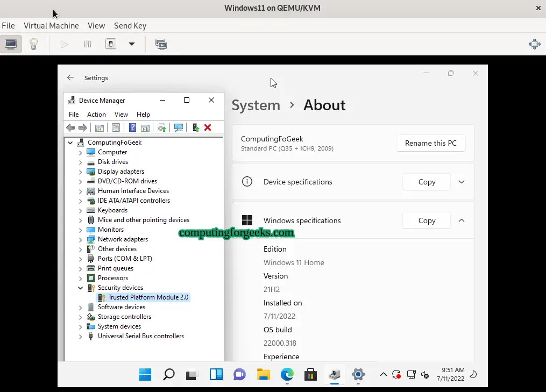The height and width of the screenshot is (392, 546).
Task: Open the Action menu in Device Manager
Action: pyautogui.click(x=96, y=114)
